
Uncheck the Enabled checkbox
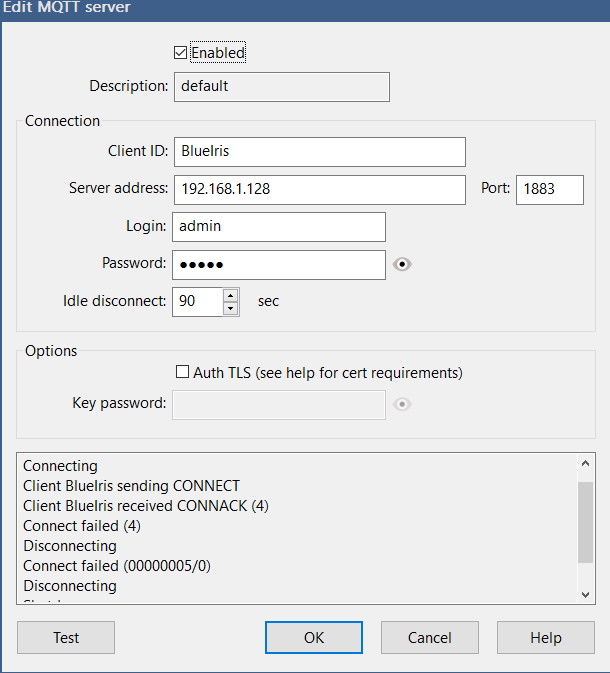(181, 53)
